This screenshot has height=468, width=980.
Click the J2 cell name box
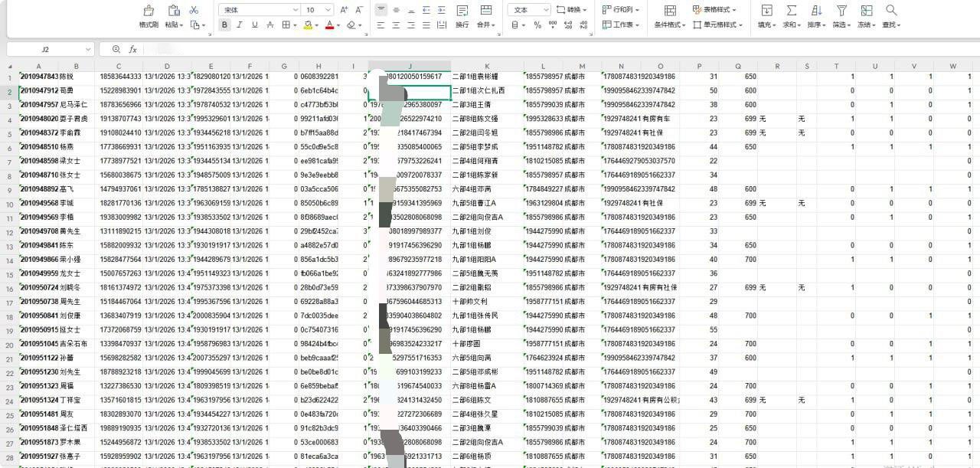pyautogui.click(x=46, y=49)
